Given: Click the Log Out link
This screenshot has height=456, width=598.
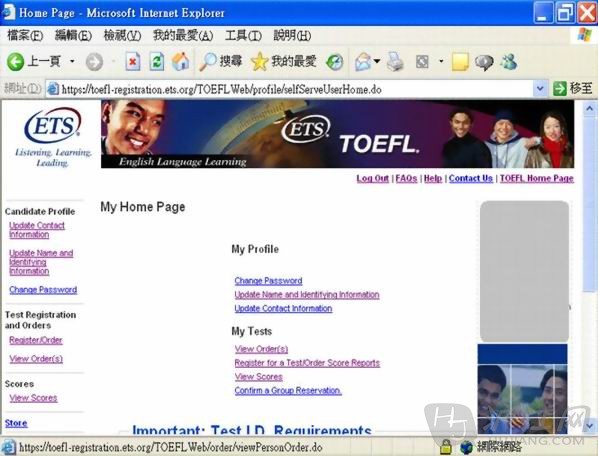Looking at the screenshot, I should [373, 178].
